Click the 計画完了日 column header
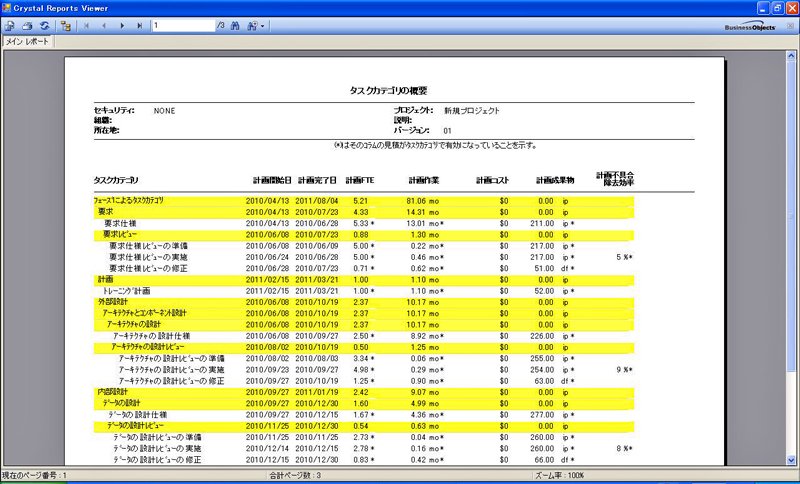This screenshot has height=484, width=800. click(x=317, y=180)
